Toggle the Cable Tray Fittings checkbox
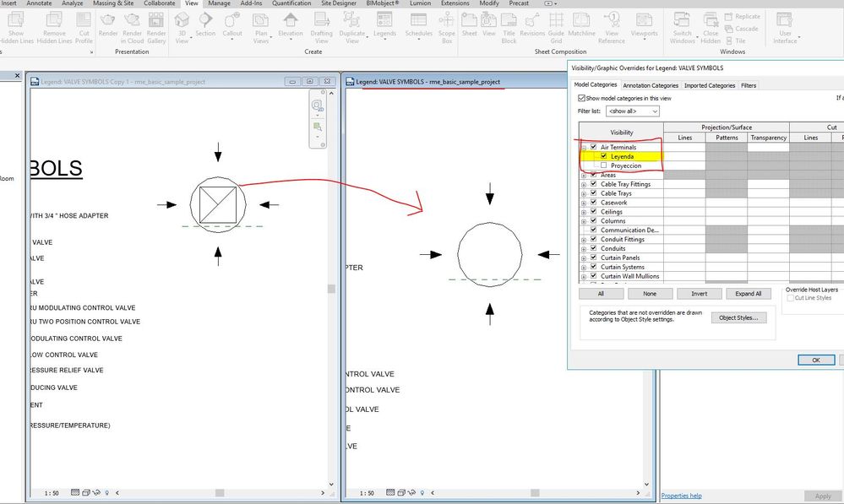The height and width of the screenshot is (504, 844). click(593, 183)
